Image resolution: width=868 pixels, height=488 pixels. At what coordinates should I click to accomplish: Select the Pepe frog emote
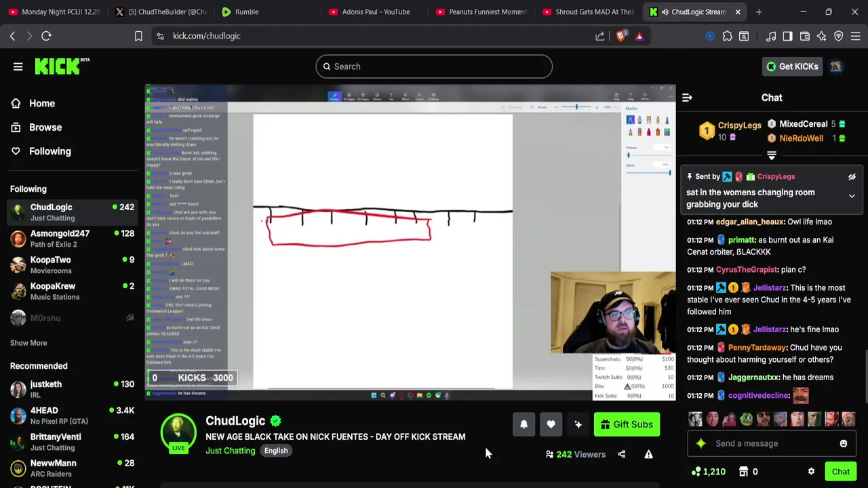[x=746, y=420]
